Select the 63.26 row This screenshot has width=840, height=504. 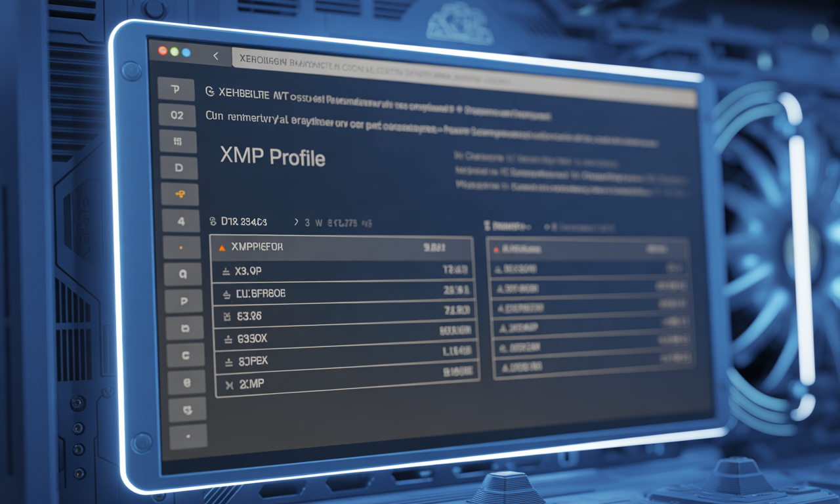point(345,316)
